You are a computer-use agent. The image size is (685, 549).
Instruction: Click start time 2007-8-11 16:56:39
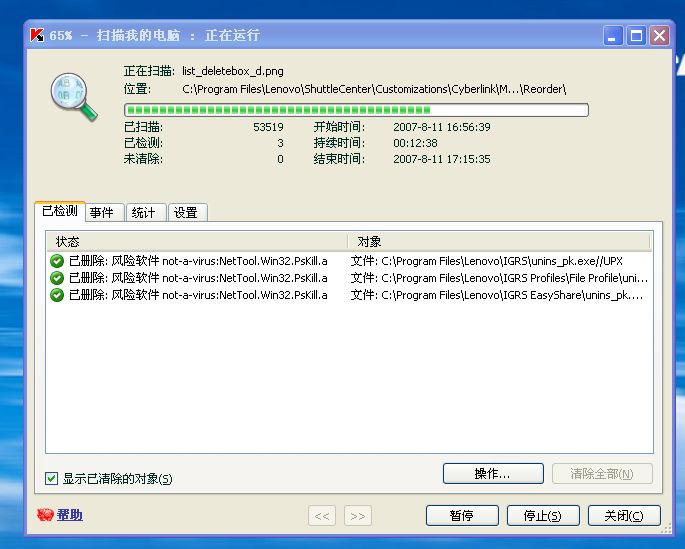[442, 127]
